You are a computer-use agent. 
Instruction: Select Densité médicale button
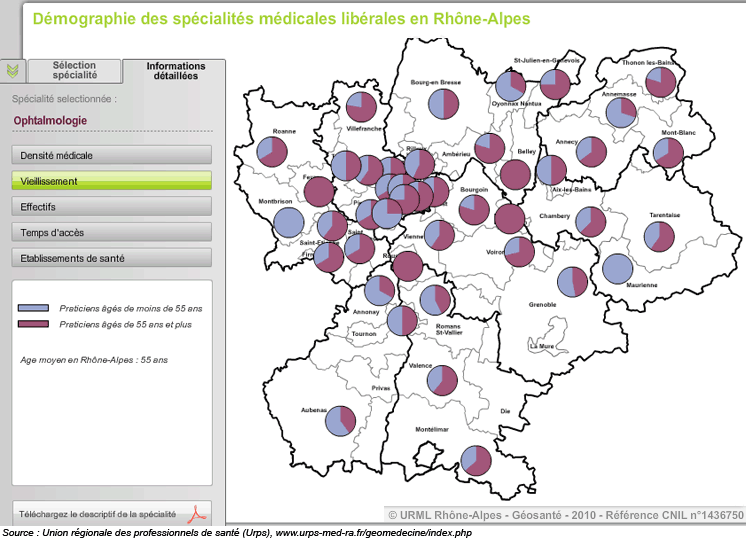point(112,155)
